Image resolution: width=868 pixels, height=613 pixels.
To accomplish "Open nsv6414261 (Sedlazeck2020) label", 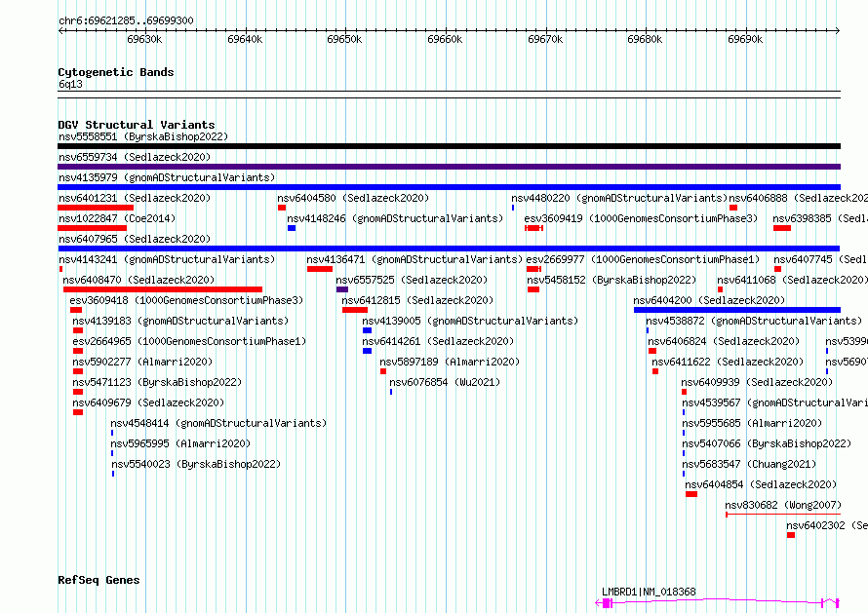I will [x=438, y=341].
